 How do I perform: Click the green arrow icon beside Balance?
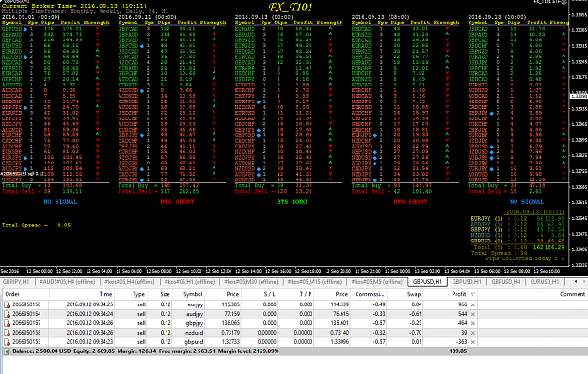pos(7,351)
